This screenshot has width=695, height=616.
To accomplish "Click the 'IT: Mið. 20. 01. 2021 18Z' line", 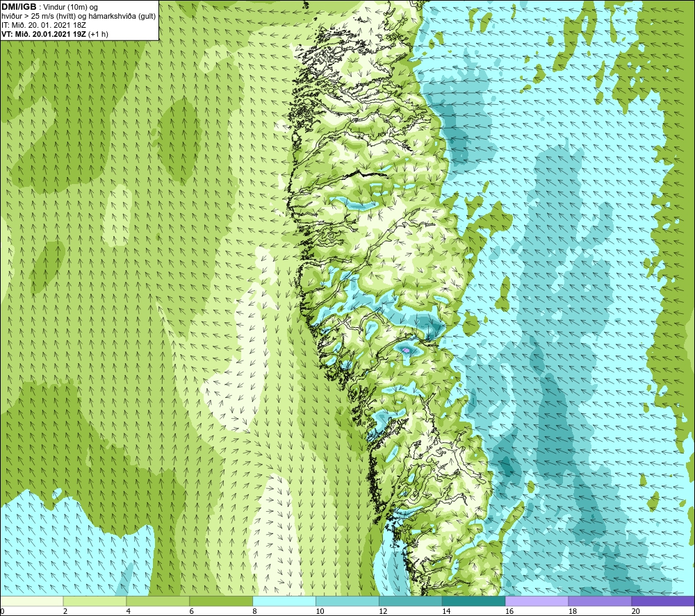I will pos(43,25).
